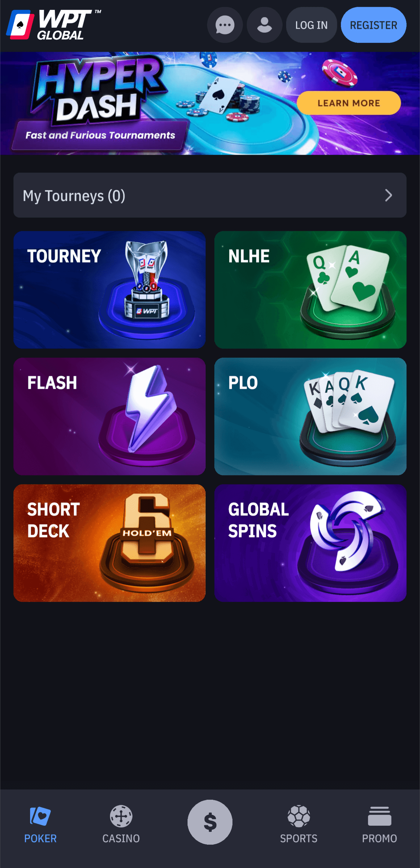
Task: Click the LOG IN button
Action: tap(311, 25)
